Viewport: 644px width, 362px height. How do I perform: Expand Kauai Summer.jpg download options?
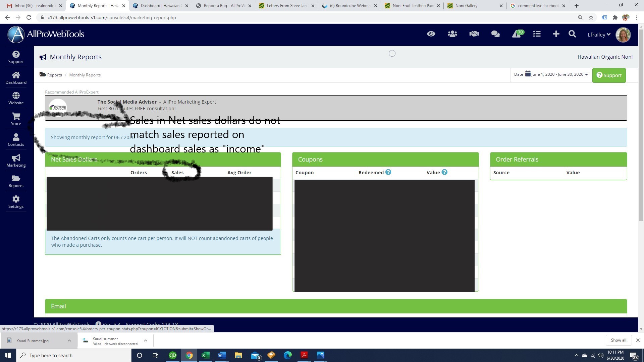pyautogui.click(x=69, y=341)
